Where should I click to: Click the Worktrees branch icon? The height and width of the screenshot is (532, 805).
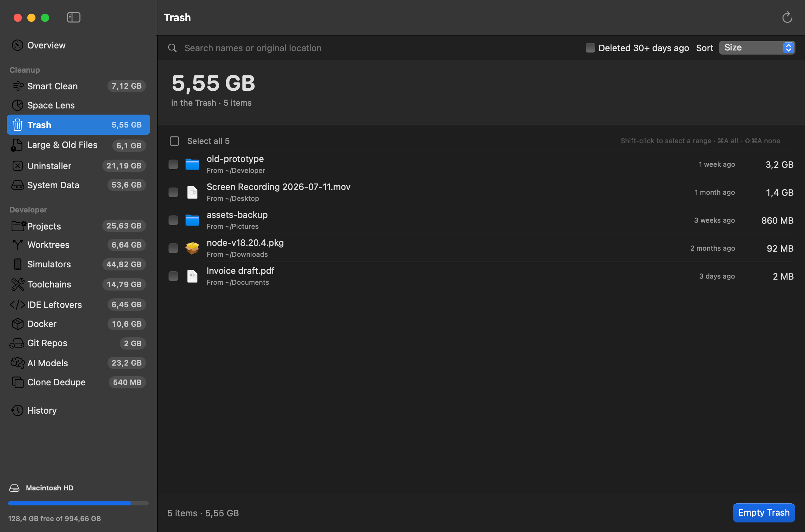[17, 245]
